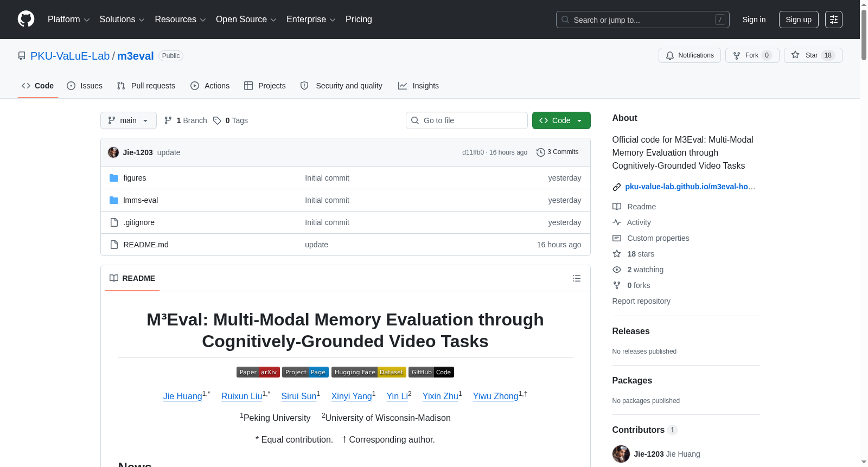The height and width of the screenshot is (467, 868).
Task: Click the commit history clock icon
Action: point(540,152)
